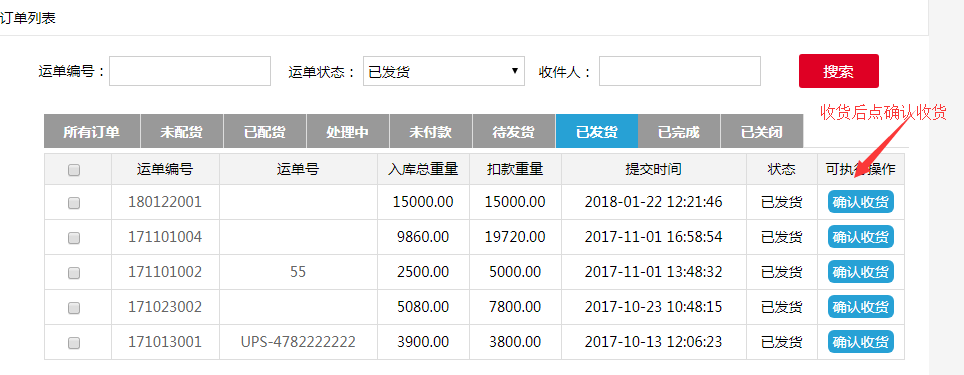The image size is (964, 375).
Task: Click the 运单号 column header
Action: pos(298,170)
